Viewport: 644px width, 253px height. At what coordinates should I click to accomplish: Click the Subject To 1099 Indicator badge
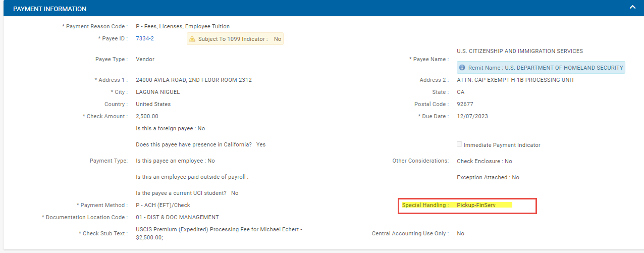pos(235,39)
